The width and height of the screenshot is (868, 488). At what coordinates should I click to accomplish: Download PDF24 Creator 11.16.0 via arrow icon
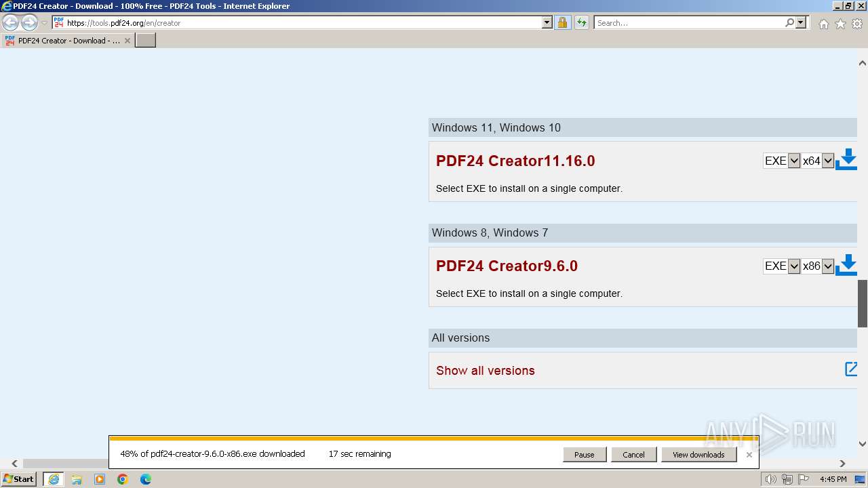pyautogui.click(x=846, y=160)
